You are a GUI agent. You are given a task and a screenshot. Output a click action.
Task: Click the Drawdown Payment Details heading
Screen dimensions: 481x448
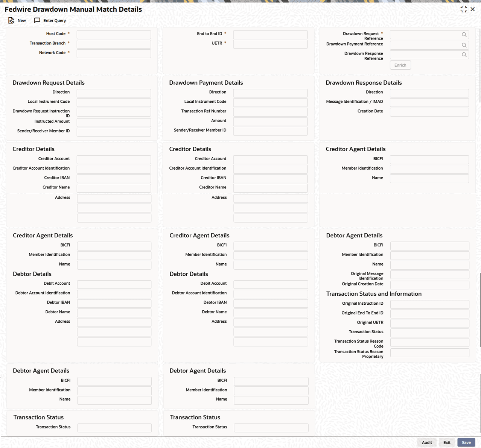pyautogui.click(x=206, y=83)
